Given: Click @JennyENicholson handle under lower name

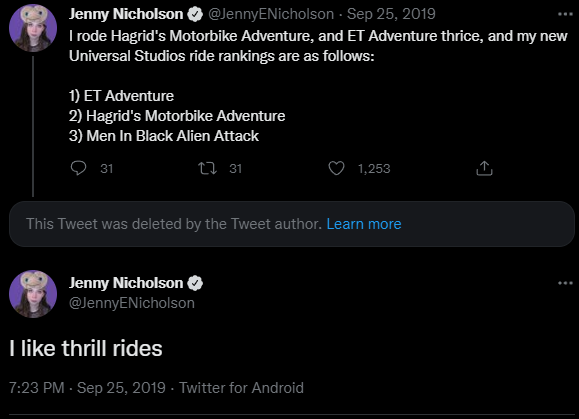Looking at the screenshot, I should click(x=132, y=303).
